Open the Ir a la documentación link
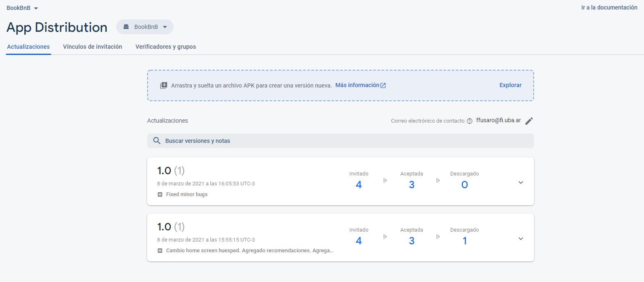The width and height of the screenshot is (644, 282). (609, 7)
